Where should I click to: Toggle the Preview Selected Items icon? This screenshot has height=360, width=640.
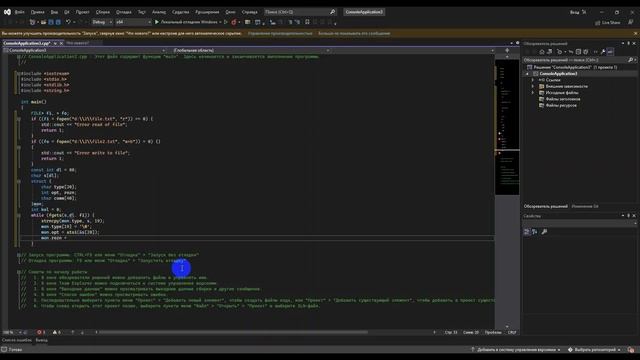[610, 52]
